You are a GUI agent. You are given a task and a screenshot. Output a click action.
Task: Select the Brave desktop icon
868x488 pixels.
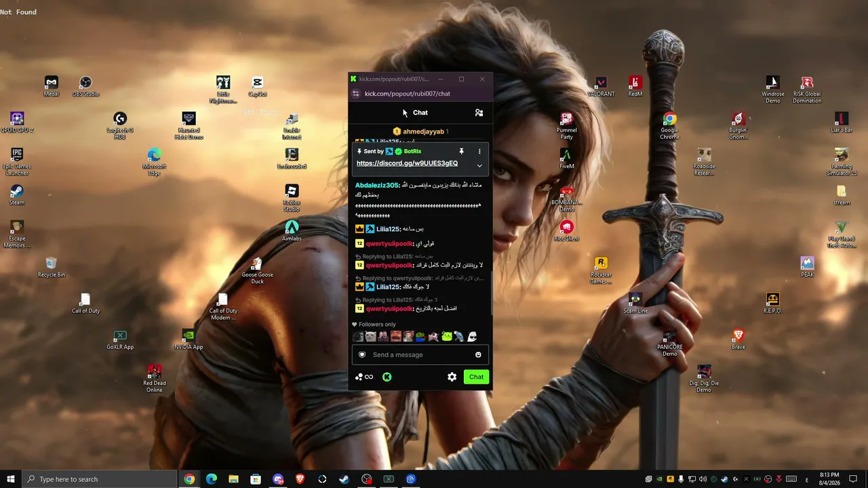pos(738,340)
